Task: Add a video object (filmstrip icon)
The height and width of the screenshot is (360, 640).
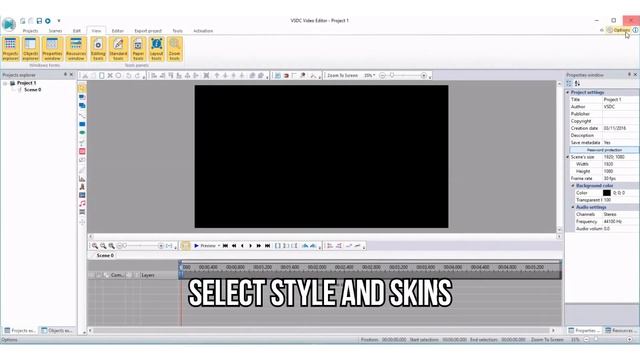Action: pyautogui.click(x=82, y=212)
